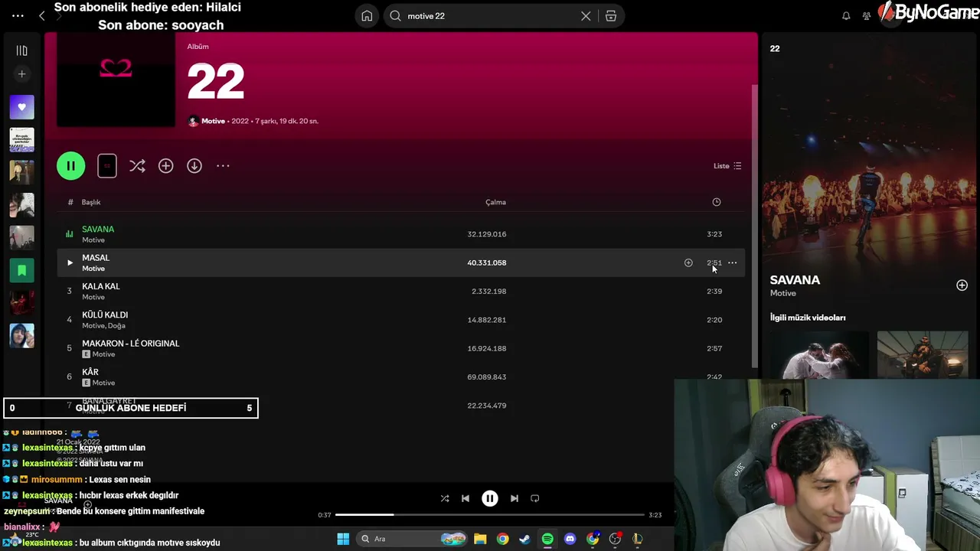Open the Liste view options dropdown

727,166
